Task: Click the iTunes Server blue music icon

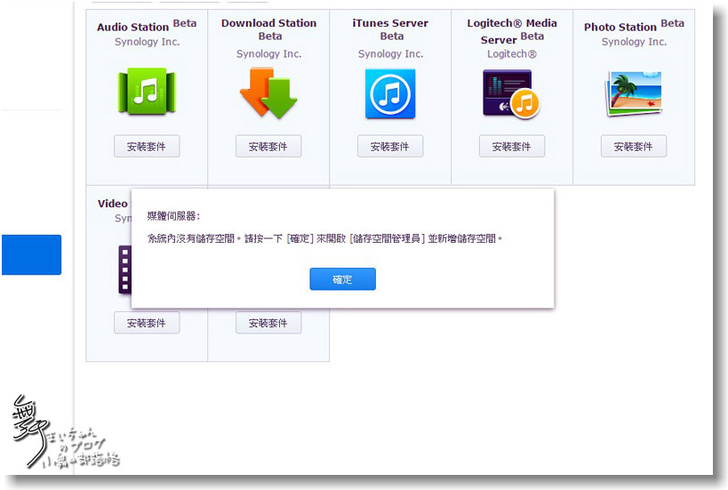Action: pos(390,94)
